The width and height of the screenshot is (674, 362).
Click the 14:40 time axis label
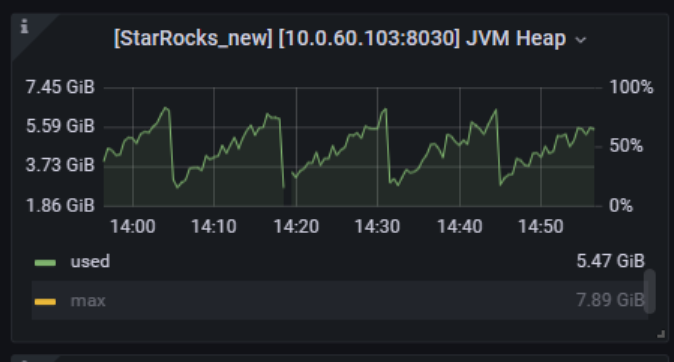tap(460, 227)
